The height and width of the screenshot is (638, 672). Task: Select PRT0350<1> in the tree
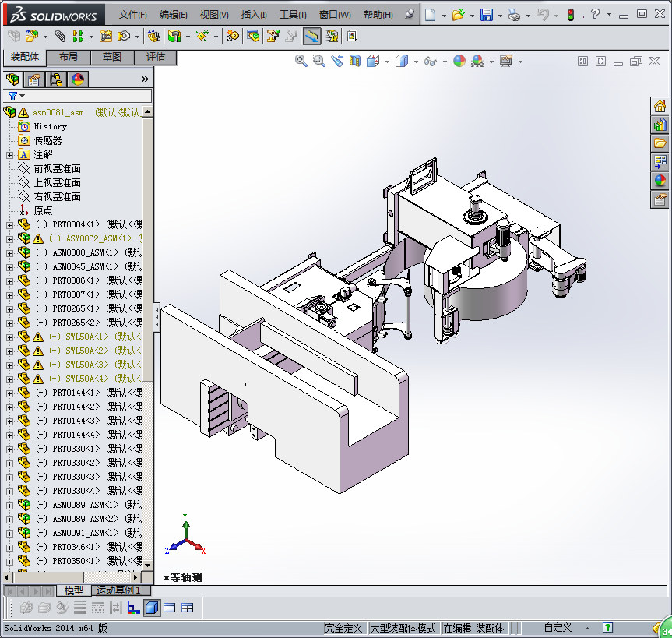coord(76,561)
